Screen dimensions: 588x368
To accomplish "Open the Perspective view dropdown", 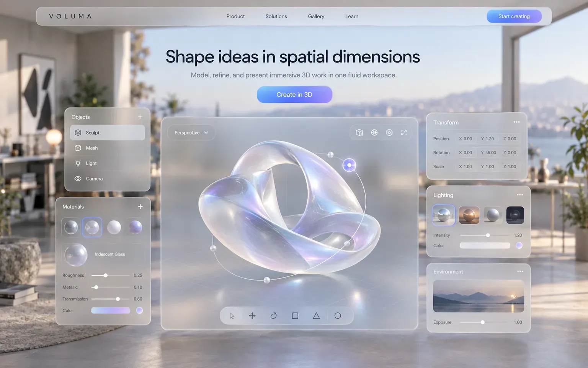I will pyautogui.click(x=191, y=133).
